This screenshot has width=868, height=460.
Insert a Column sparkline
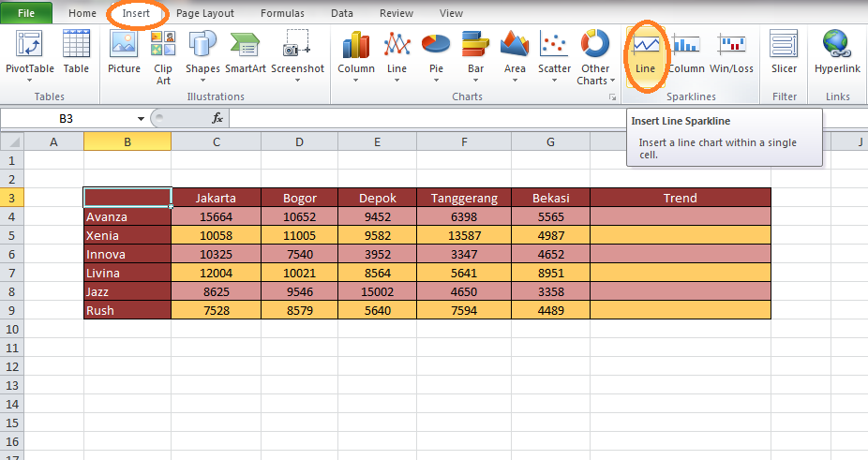686,52
